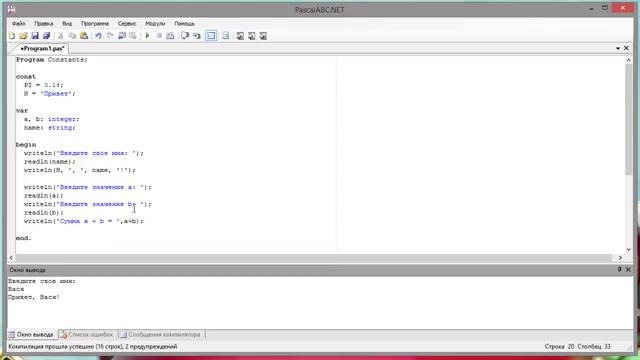This screenshot has width=640, height=360.
Task: Click the 'Program Constants;' code line
Action: [52, 60]
